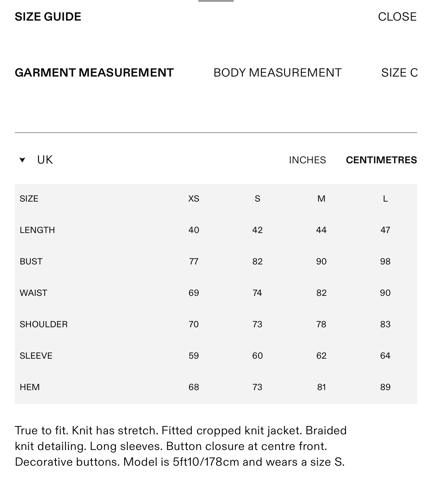Select the BUST row label
432x504 pixels.
(31, 261)
